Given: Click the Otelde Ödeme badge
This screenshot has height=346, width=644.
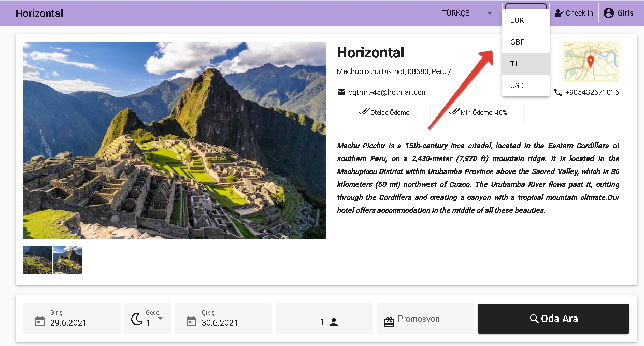Looking at the screenshot, I should [383, 112].
